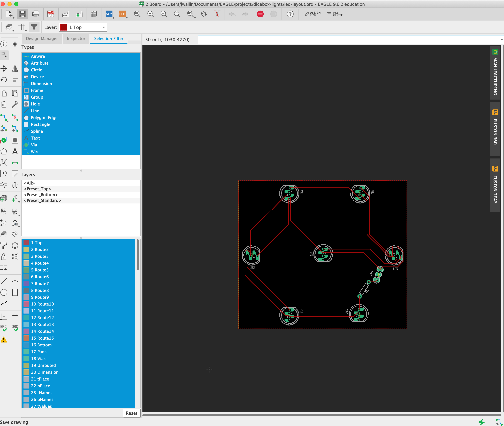Viewport: 504px width, 426px height.
Task: Click the red Stop command icon
Action: pyautogui.click(x=260, y=14)
